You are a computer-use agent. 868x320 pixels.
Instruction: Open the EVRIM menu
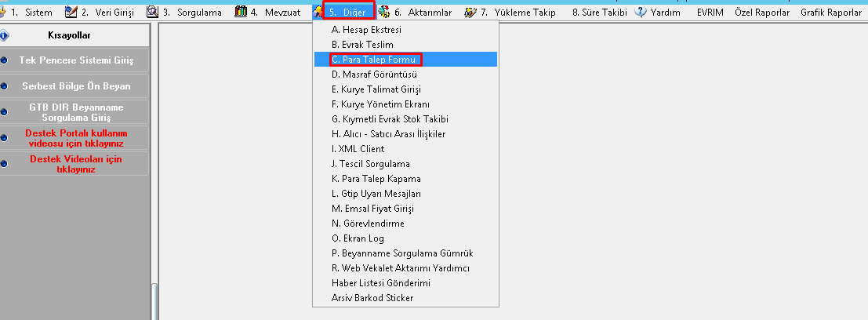click(710, 13)
